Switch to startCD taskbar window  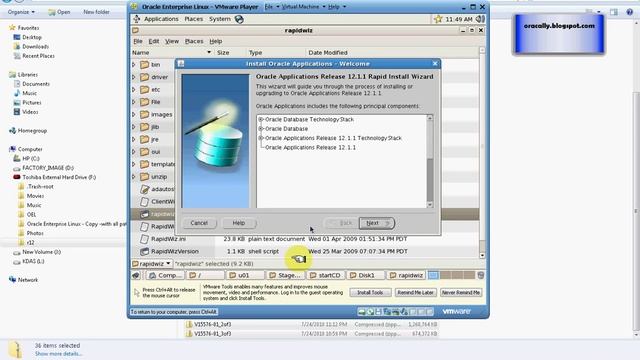(325, 276)
